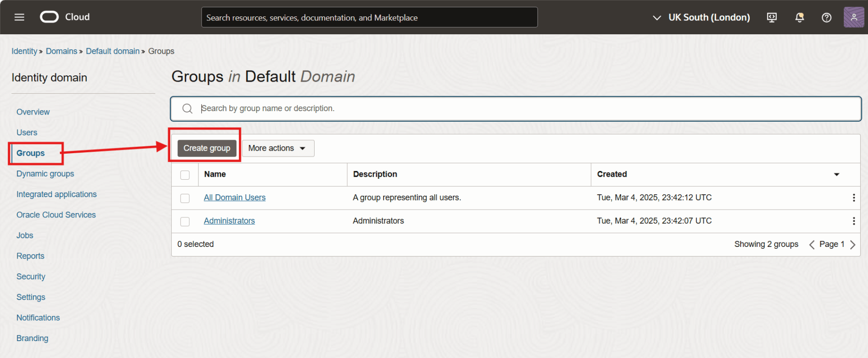Open actions menu for Administrators row
Screen dimensions: 868x358
pyautogui.click(x=854, y=221)
